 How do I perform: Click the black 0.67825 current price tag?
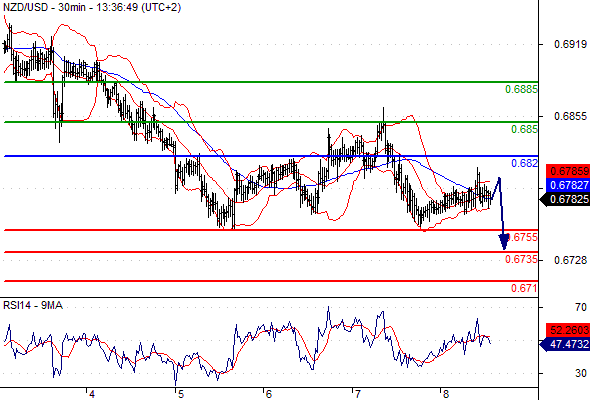click(x=565, y=199)
